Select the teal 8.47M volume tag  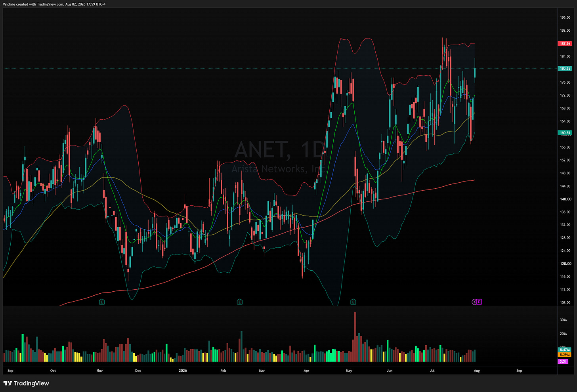click(565, 350)
